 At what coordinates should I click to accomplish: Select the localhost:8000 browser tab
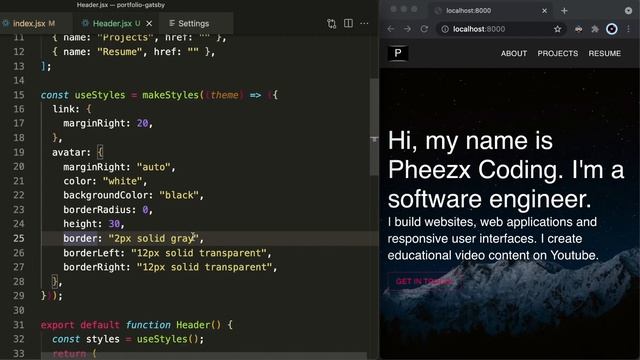tap(490, 11)
